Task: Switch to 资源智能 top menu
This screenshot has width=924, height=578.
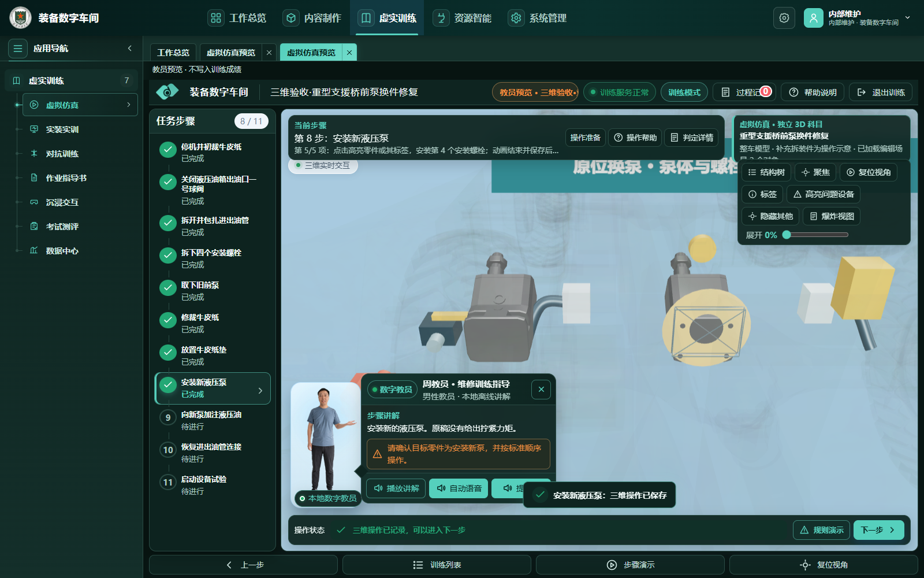Action: [463, 18]
